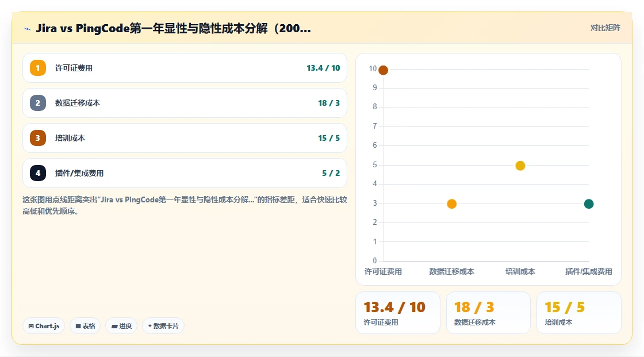Click the 数据迁移成本 x-axis label
Screen dimensions: 644x357
452,271
